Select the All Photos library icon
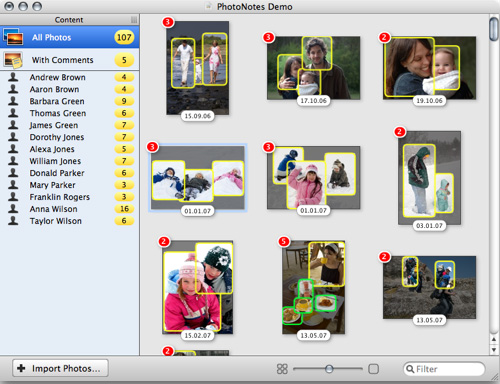Viewport: 500px width, 384px height. click(x=13, y=37)
